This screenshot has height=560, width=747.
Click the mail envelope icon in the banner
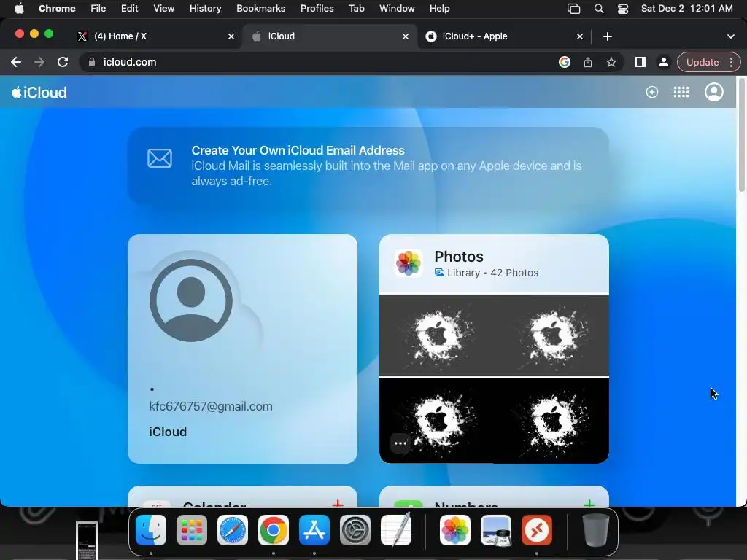(160, 158)
